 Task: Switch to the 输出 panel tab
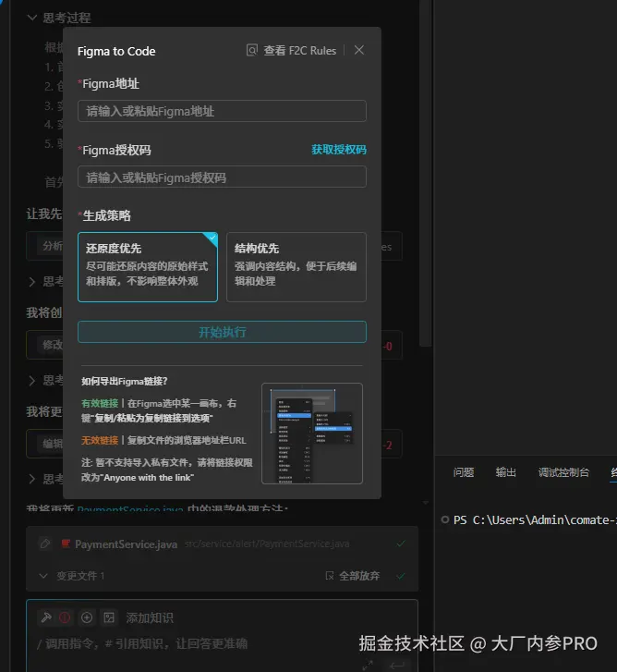click(x=505, y=472)
